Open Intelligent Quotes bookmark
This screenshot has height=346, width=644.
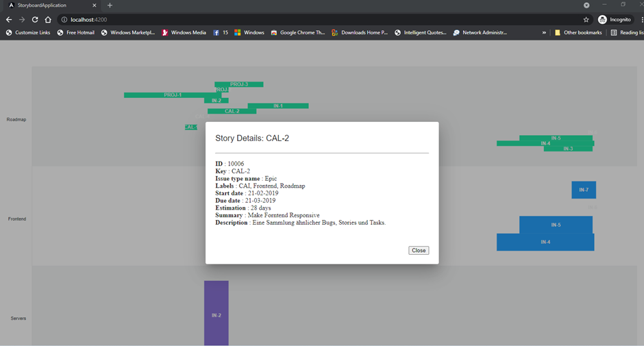coord(420,32)
